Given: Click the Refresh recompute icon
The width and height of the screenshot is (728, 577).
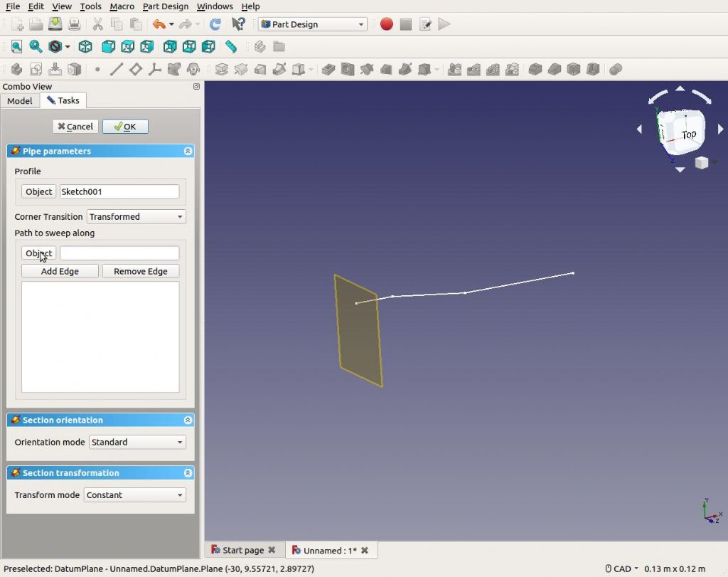Looking at the screenshot, I should (215, 24).
